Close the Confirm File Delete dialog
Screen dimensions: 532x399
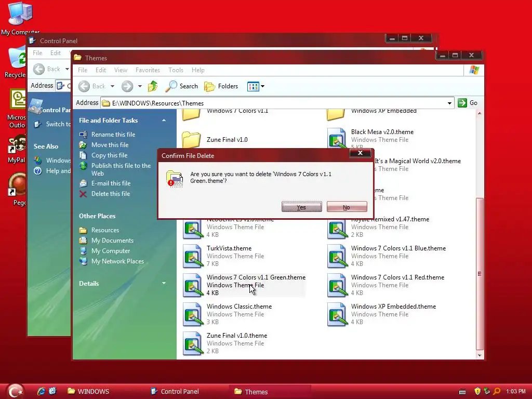click(360, 153)
